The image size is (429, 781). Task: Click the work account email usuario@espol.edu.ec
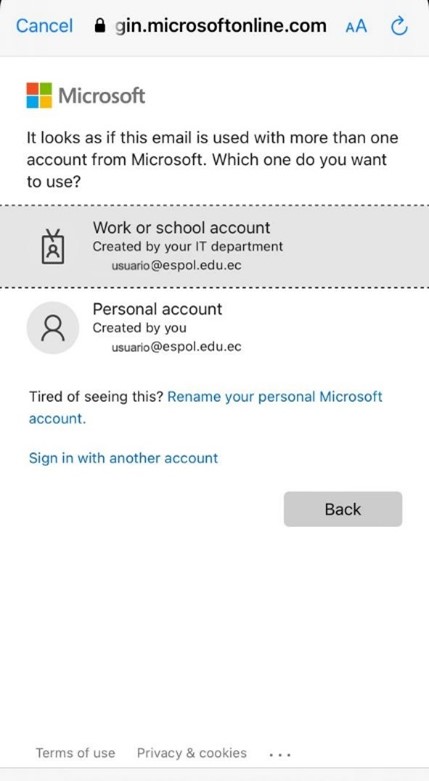tap(176, 265)
